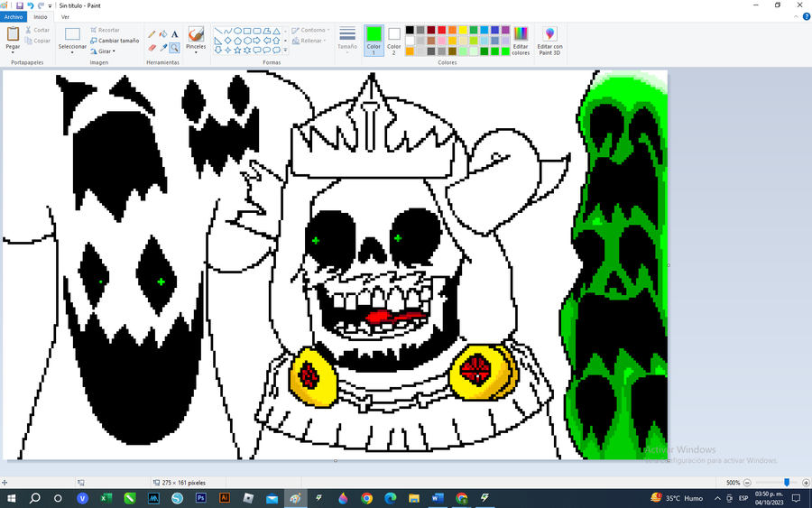Open the Archivo menu
Screen dimensions: 812x508
pyautogui.click(x=14, y=16)
